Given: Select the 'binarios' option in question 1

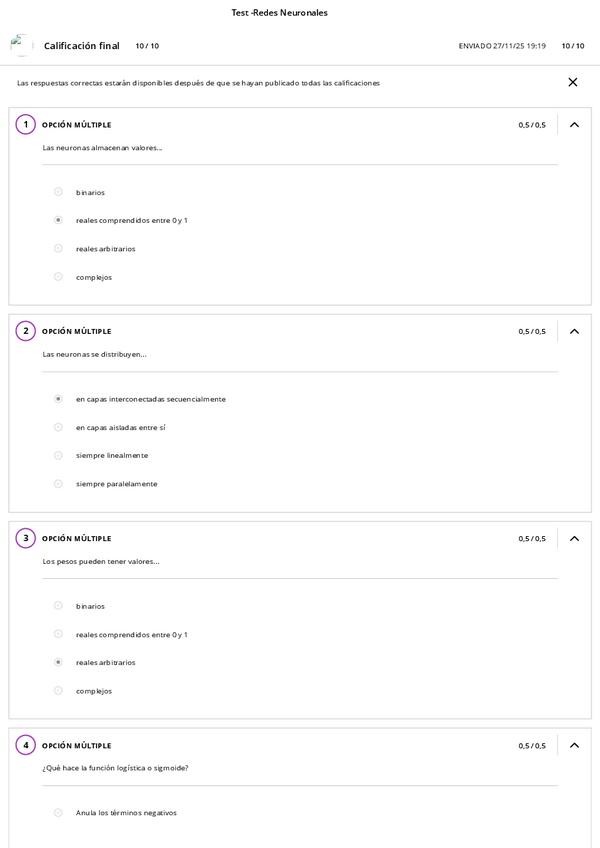Looking at the screenshot, I should pos(58,192).
